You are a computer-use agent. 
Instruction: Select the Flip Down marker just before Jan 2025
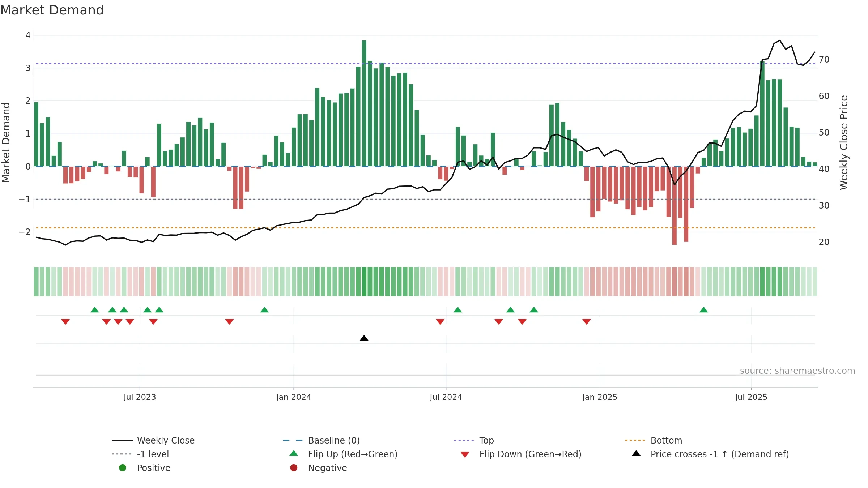tap(587, 322)
